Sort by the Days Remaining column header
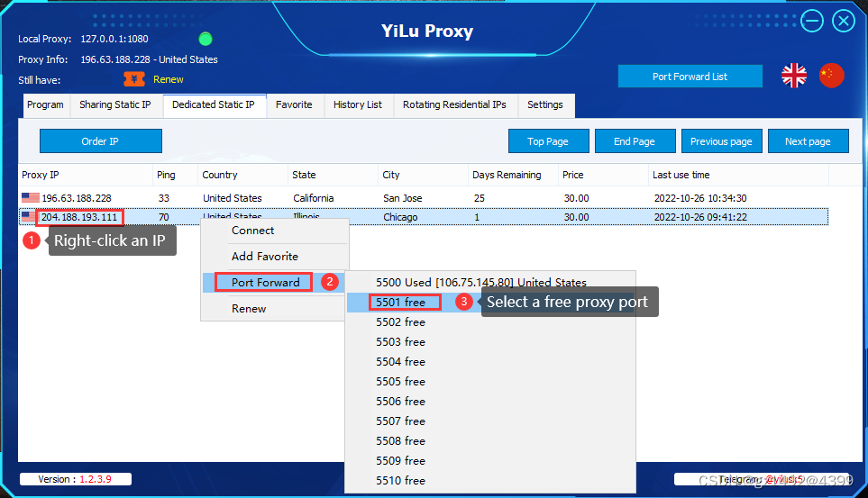This screenshot has width=868, height=498. coord(513,175)
